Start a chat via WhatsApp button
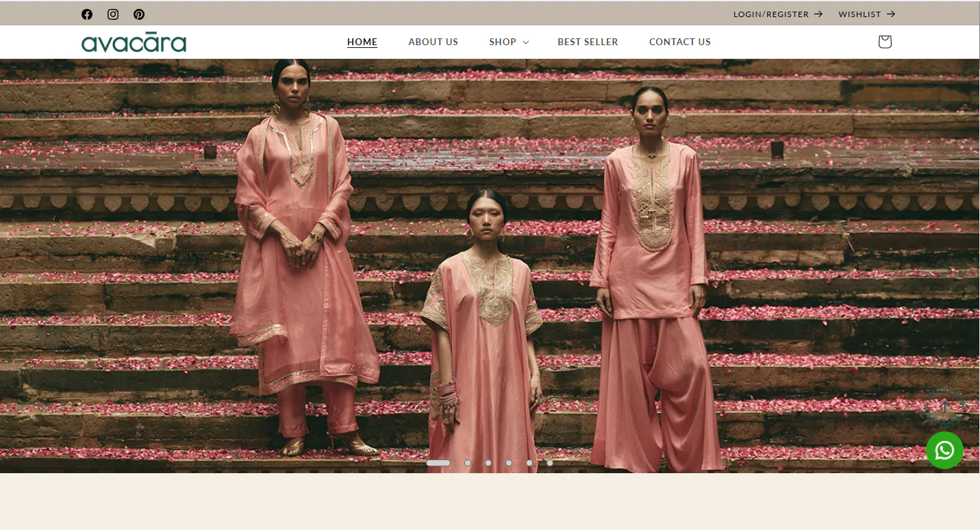The image size is (980, 530). point(944,450)
